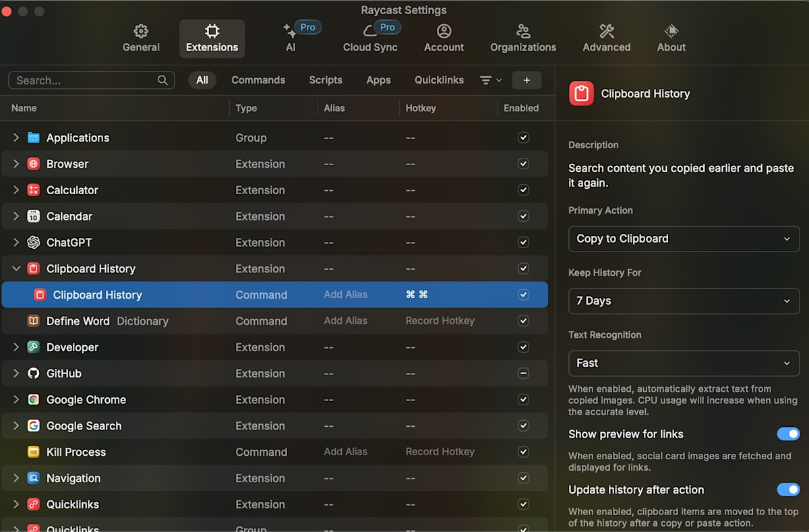Expand the Applications group
Screen dimensions: 809x532
pos(16,137)
